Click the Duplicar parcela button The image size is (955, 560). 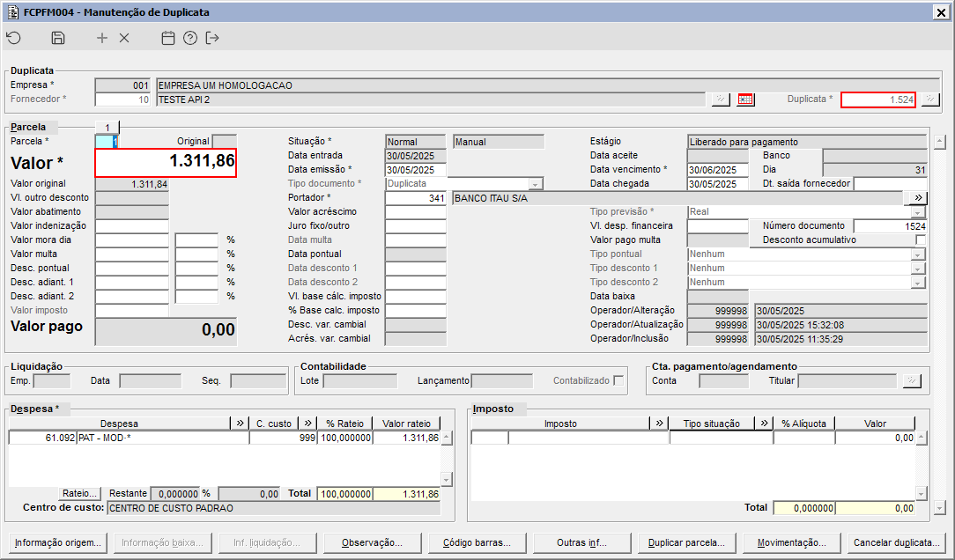click(x=686, y=542)
